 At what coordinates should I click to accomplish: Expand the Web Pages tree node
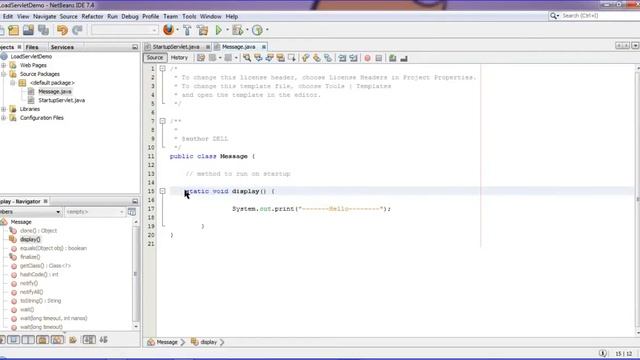(4, 65)
